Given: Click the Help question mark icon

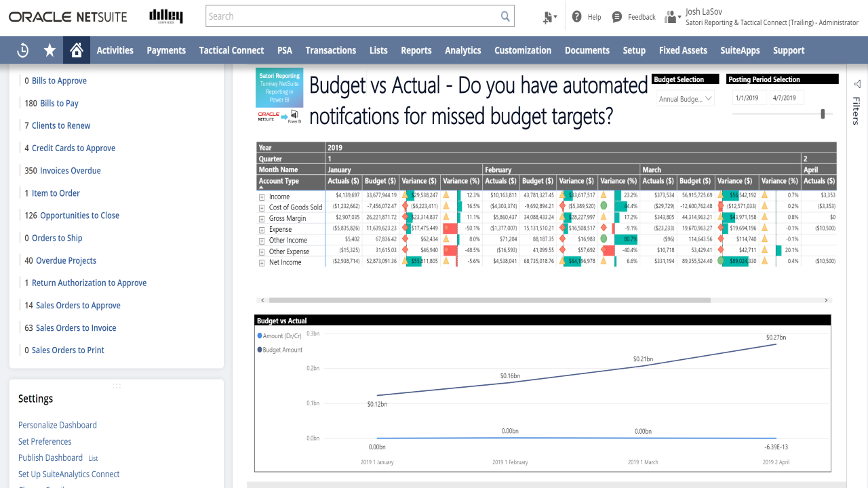Looking at the screenshot, I should (x=577, y=17).
